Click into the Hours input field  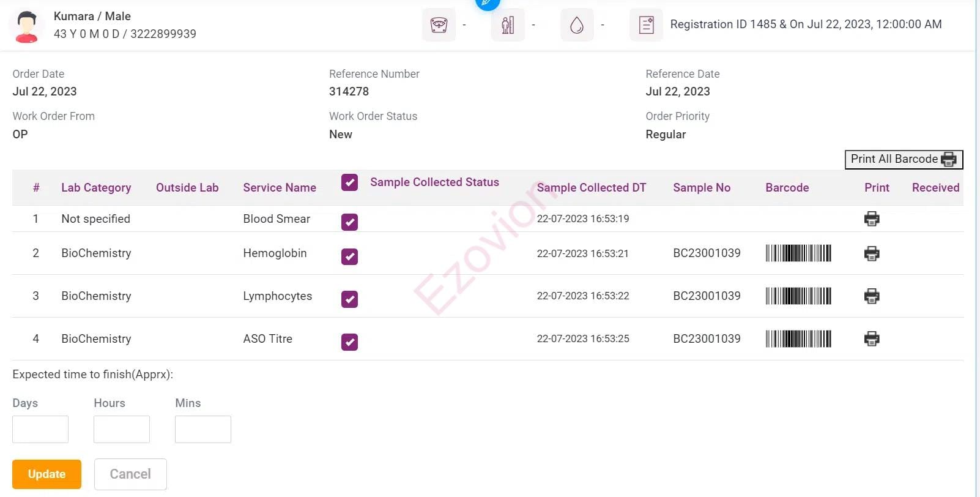pos(122,429)
